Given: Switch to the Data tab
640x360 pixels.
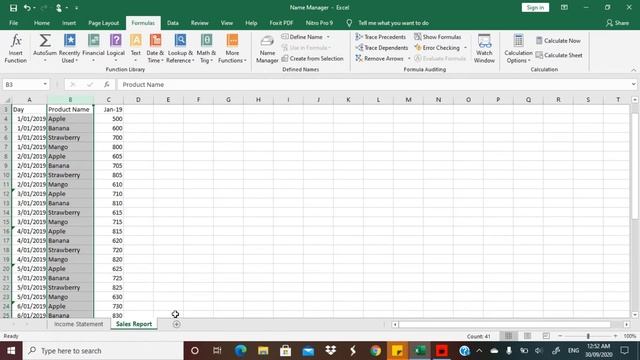Looking at the screenshot, I should tap(173, 23).
